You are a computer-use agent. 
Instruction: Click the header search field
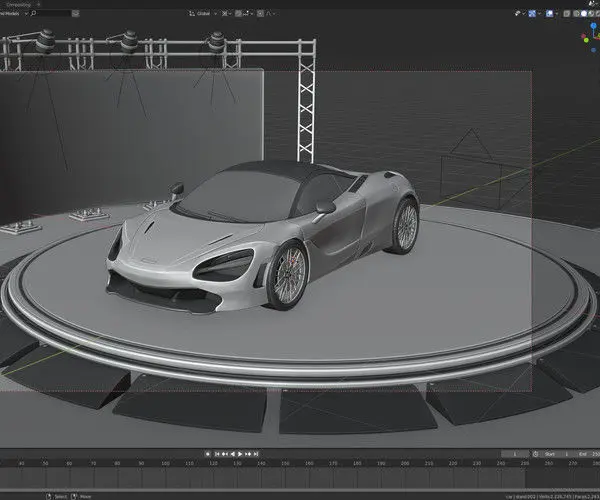click(51, 13)
